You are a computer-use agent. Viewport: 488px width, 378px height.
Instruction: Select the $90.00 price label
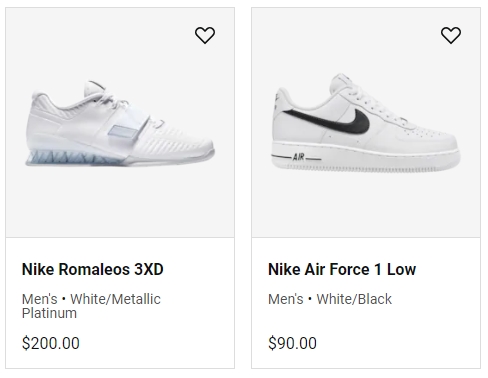(292, 343)
